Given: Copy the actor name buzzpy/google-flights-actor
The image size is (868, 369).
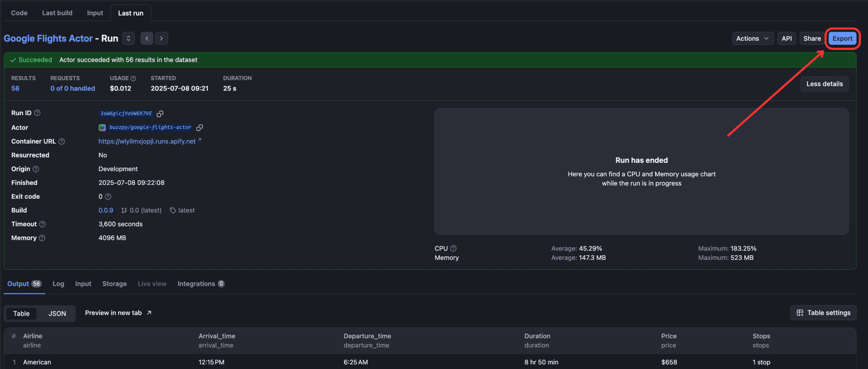Looking at the screenshot, I should click(x=200, y=127).
